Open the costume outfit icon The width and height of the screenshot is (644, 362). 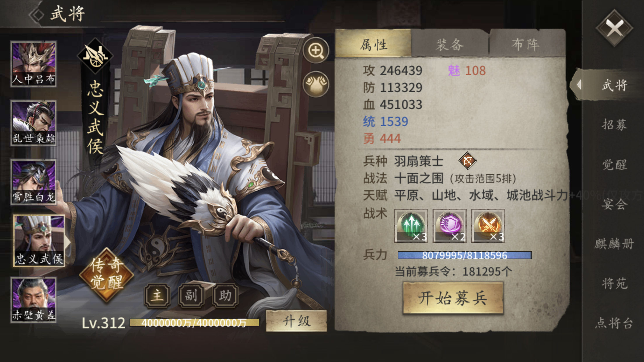click(x=316, y=84)
